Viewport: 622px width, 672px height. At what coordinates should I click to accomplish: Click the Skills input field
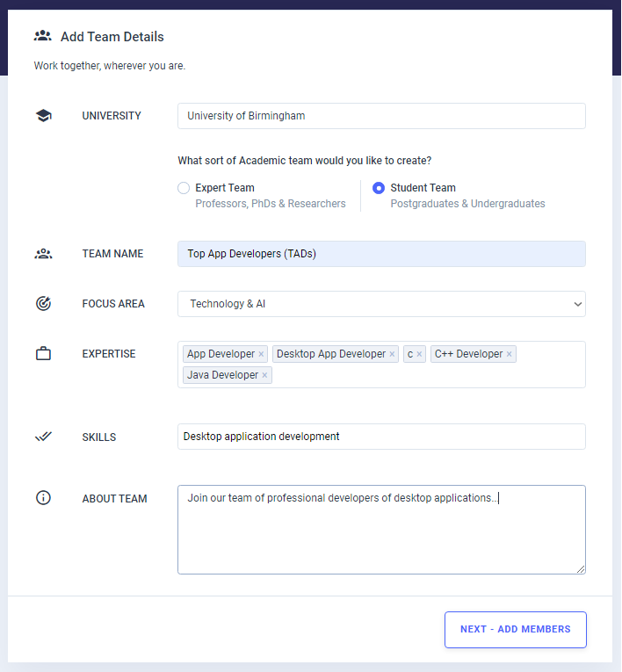(381, 437)
